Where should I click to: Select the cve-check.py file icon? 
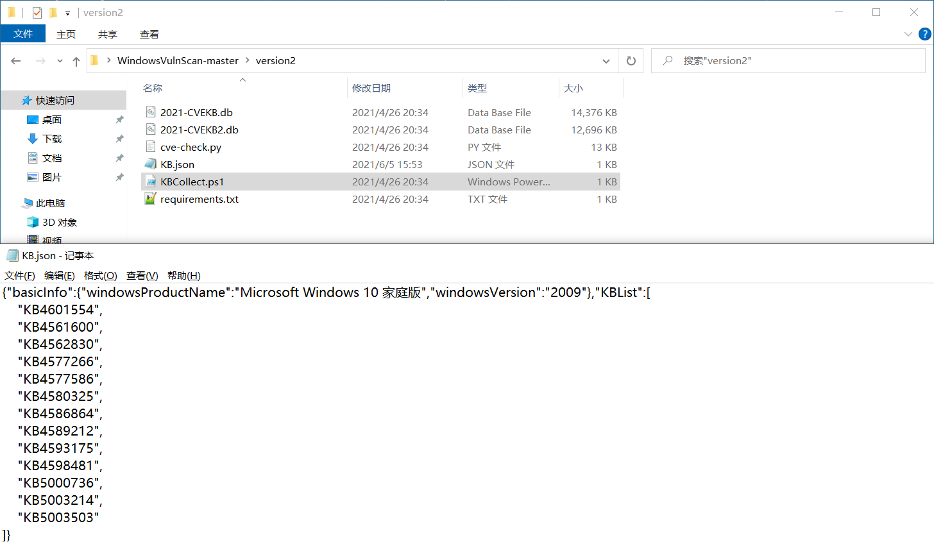pos(151,147)
